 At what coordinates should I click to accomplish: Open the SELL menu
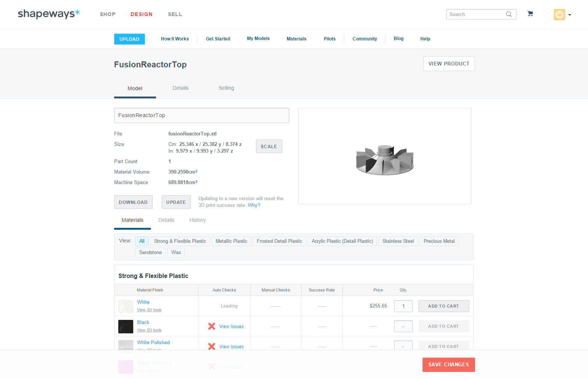tap(175, 14)
